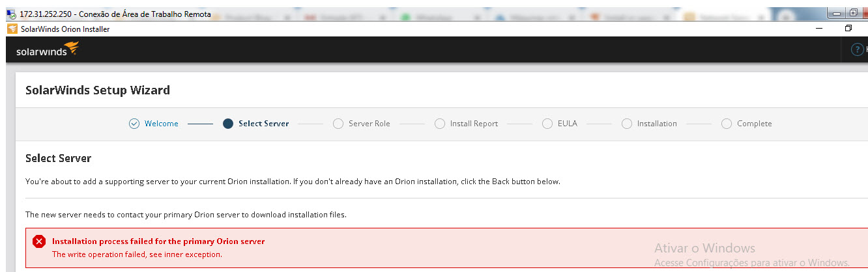Image resolution: width=868 pixels, height=272 pixels.
Task: Click 'The write operation failed, see inner exception.' text
Action: [137, 254]
